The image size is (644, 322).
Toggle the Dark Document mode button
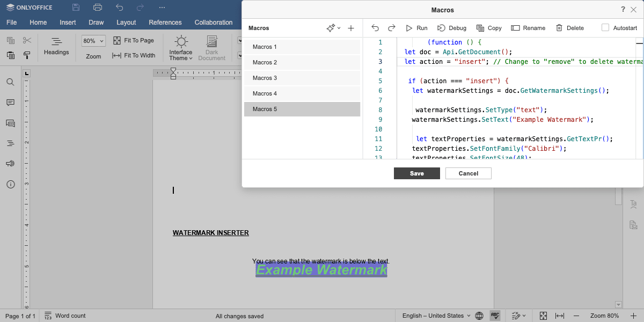pos(212,48)
